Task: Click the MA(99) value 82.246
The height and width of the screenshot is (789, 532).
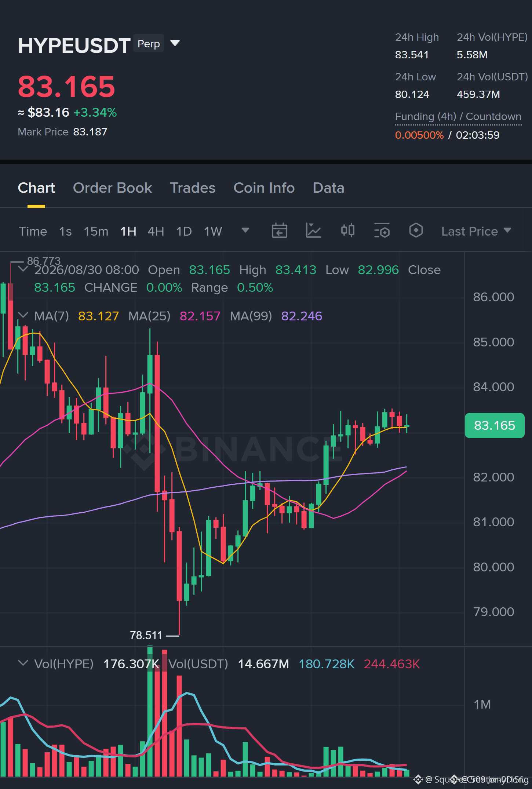Action: point(302,316)
